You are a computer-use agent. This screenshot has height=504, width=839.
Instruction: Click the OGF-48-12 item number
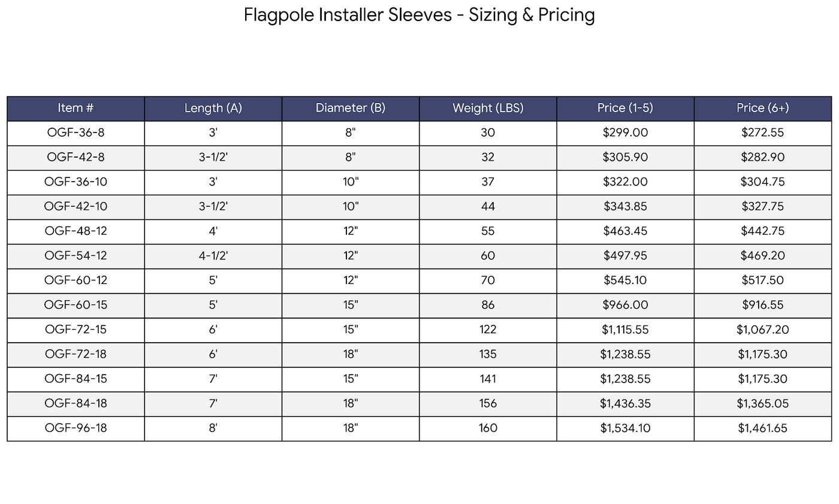[x=76, y=231]
